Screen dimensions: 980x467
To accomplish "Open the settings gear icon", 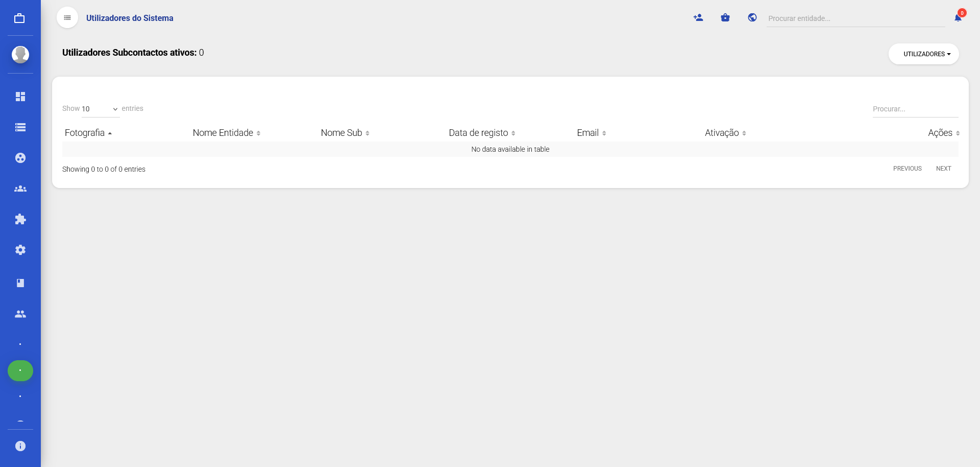I will point(20,250).
